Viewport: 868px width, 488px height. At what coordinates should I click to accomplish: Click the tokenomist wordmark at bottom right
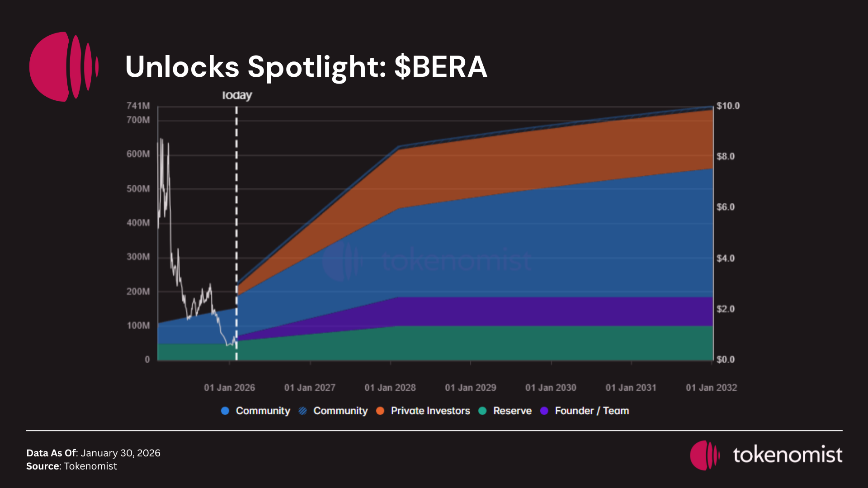[788, 455]
